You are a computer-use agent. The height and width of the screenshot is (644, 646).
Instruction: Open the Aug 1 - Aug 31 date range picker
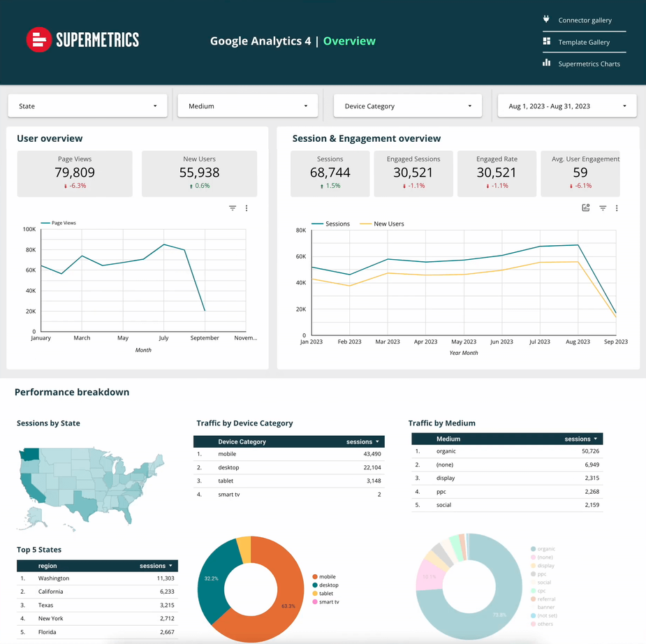tap(566, 105)
